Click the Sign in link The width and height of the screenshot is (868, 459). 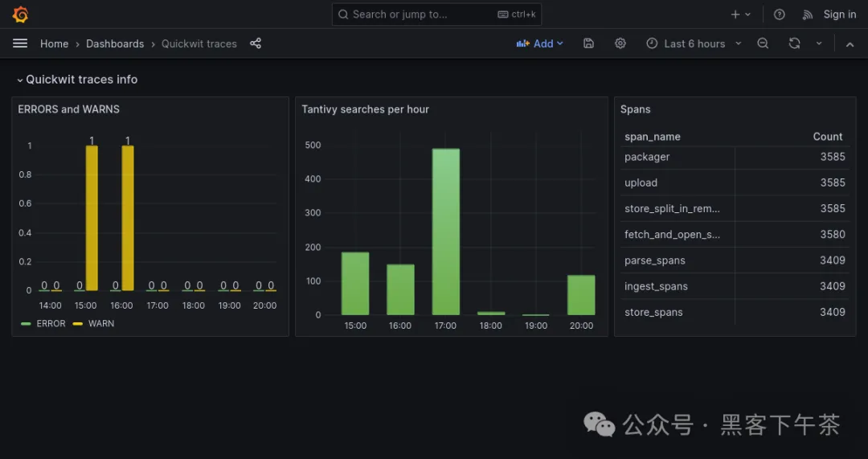(x=839, y=14)
